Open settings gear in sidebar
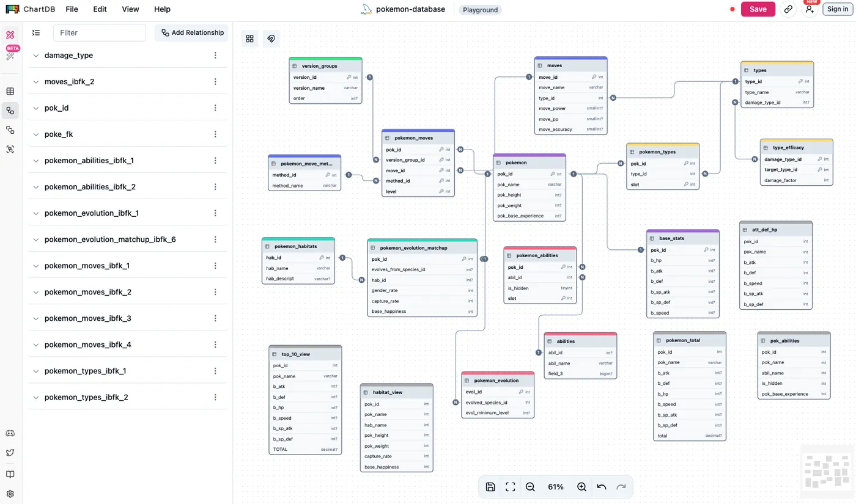The width and height of the screenshot is (856, 504). [10, 494]
